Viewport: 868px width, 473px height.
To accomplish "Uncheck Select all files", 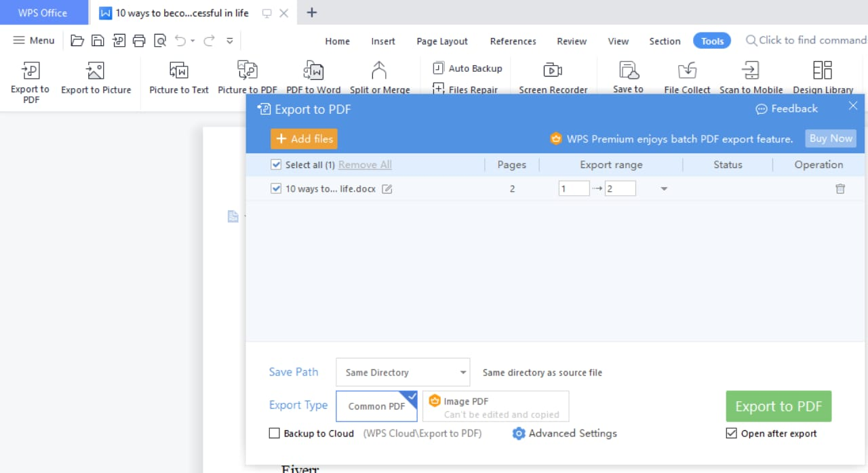I will [276, 164].
